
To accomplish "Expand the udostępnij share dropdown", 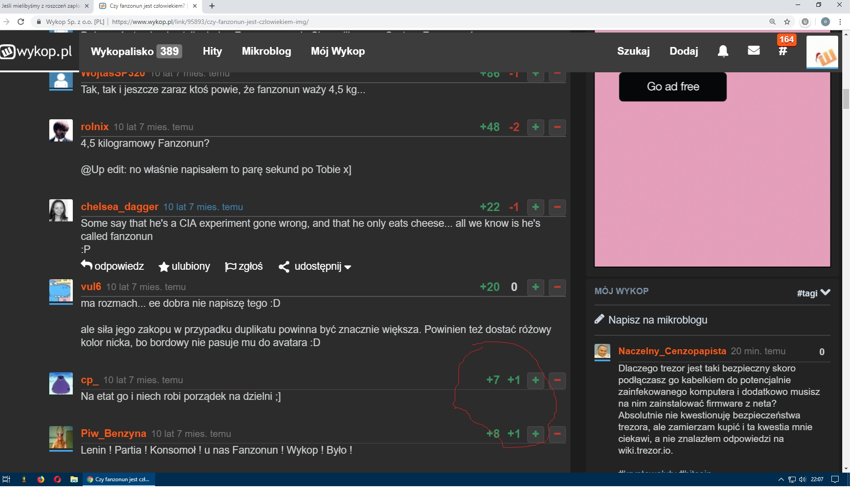I will pyautogui.click(x=316, y=267).
